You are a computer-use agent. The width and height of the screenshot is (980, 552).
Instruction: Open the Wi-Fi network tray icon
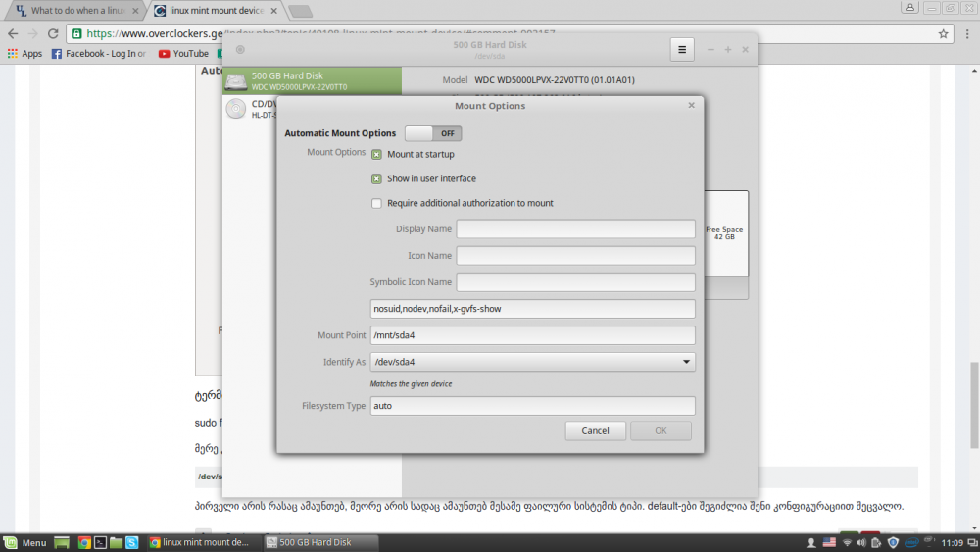pyautogui.click(x=847, y=542)
